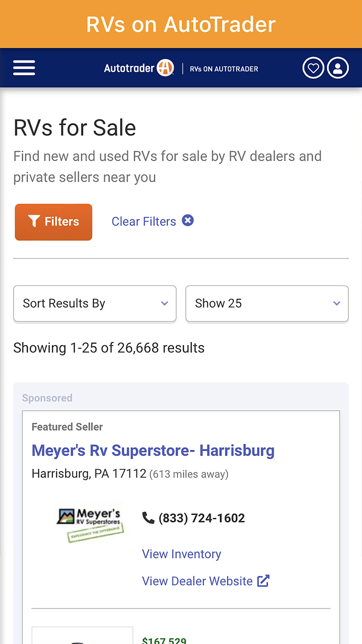
Task: Visit the View Dealer Website link
Action: click(197, 581)
